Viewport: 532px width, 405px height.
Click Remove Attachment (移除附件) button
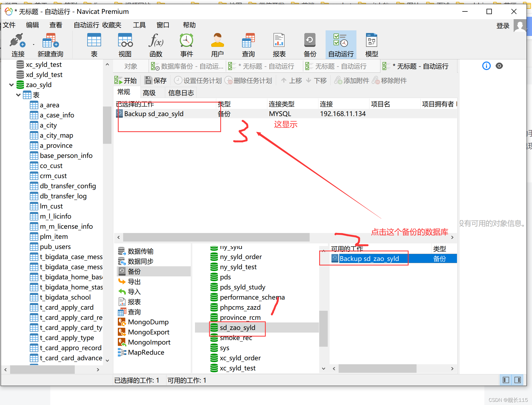tap(389, 80)
